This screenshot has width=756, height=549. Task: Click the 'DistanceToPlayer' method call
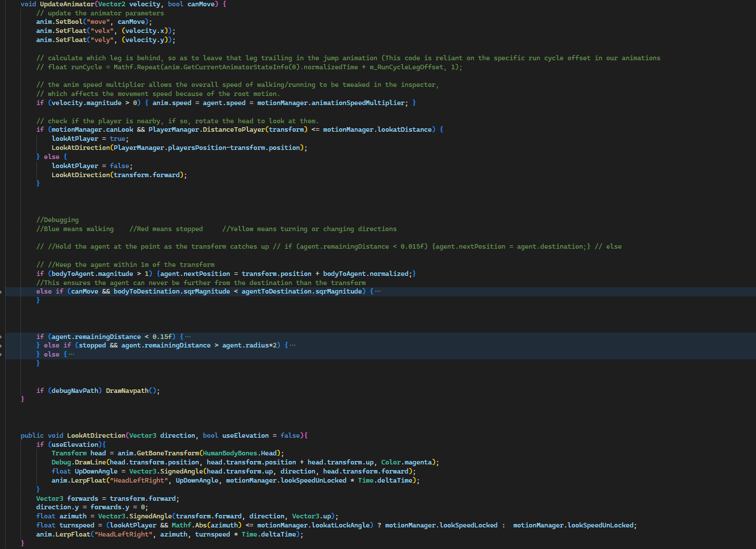coord(234,130)
